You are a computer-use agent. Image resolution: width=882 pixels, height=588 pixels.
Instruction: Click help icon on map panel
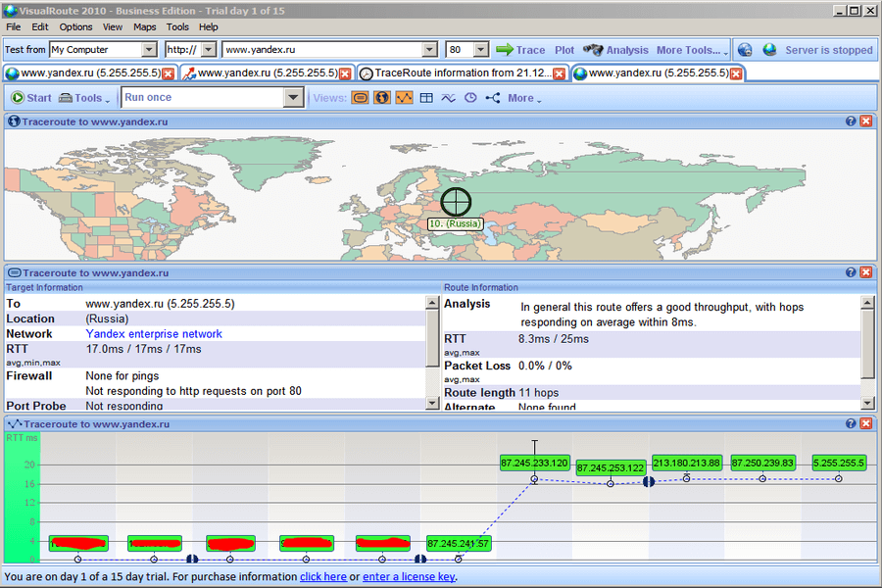pyautogui.click(x=851, y=122)
